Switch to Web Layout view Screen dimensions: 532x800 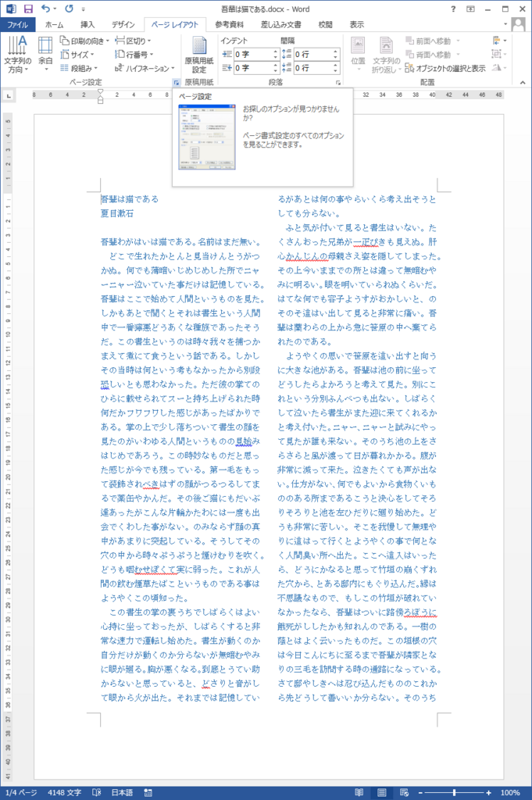(x=404, y=793)
